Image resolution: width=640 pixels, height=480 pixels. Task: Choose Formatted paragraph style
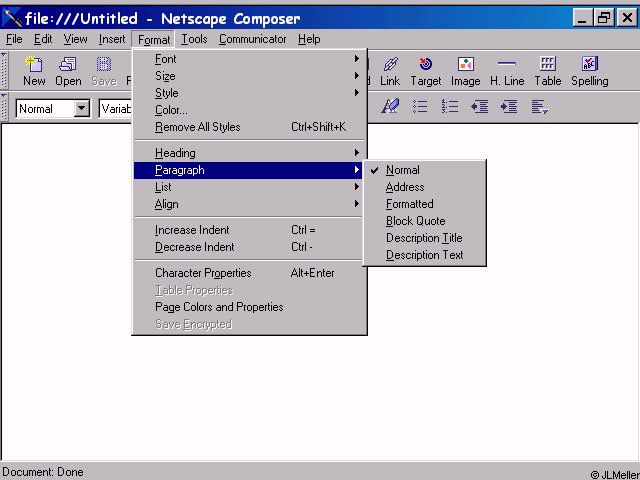(x=424, y=204)
